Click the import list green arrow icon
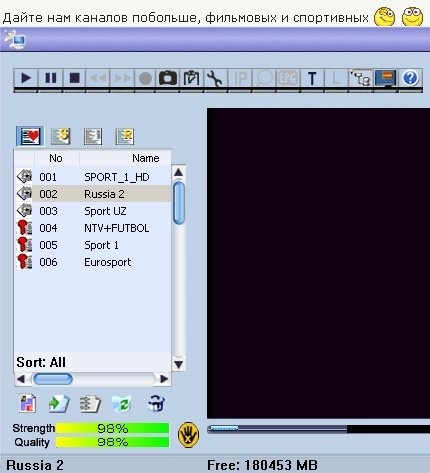The width and height of the screenshot is (430, 473). pyautogui.click(x=59, y=404)
